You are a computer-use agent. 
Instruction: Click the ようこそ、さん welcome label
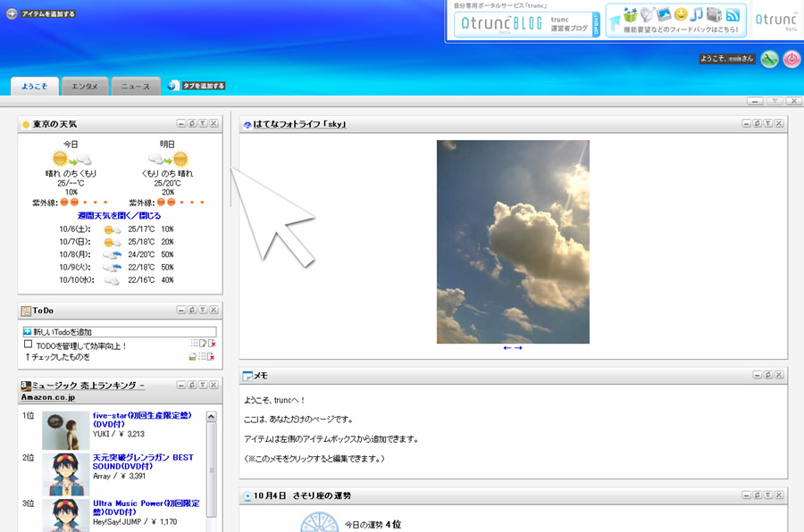click(727, 59)
